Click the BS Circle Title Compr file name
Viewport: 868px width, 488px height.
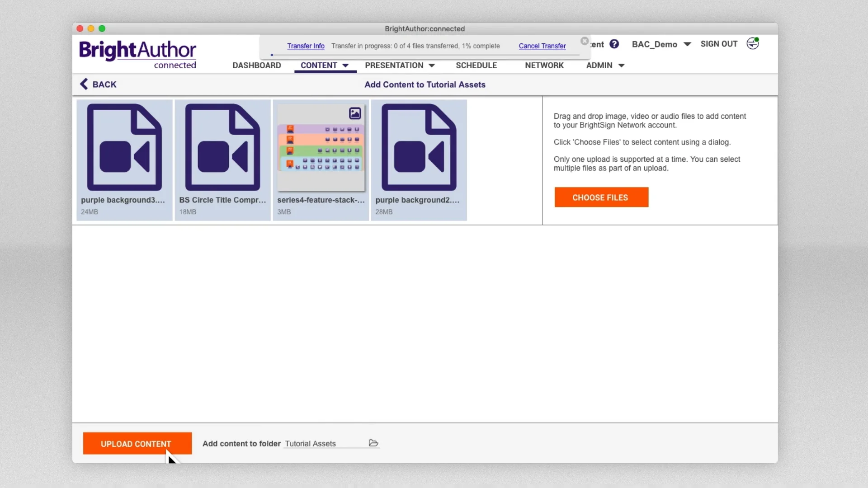(222, 200)
